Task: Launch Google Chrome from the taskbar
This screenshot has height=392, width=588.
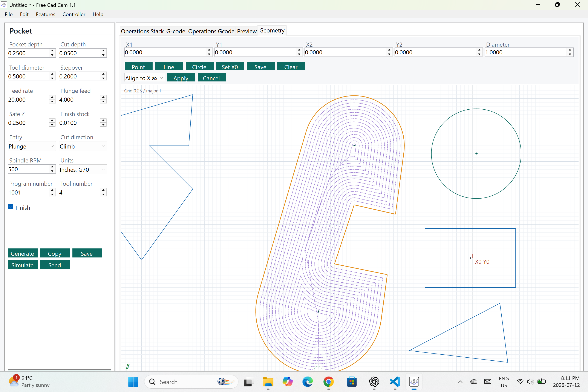Action: click(329, 382)
